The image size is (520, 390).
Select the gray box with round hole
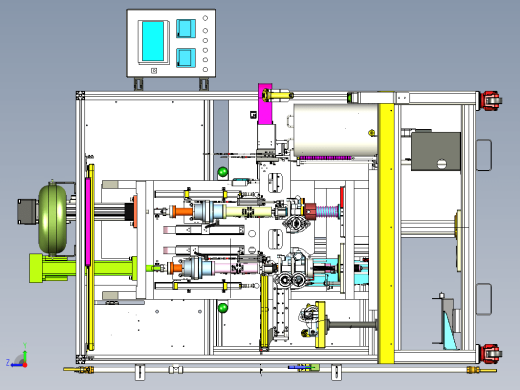tap(436, 151)
